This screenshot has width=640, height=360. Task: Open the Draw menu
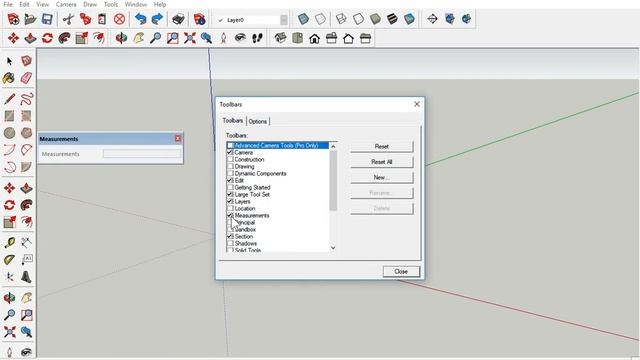pos(90,4)
